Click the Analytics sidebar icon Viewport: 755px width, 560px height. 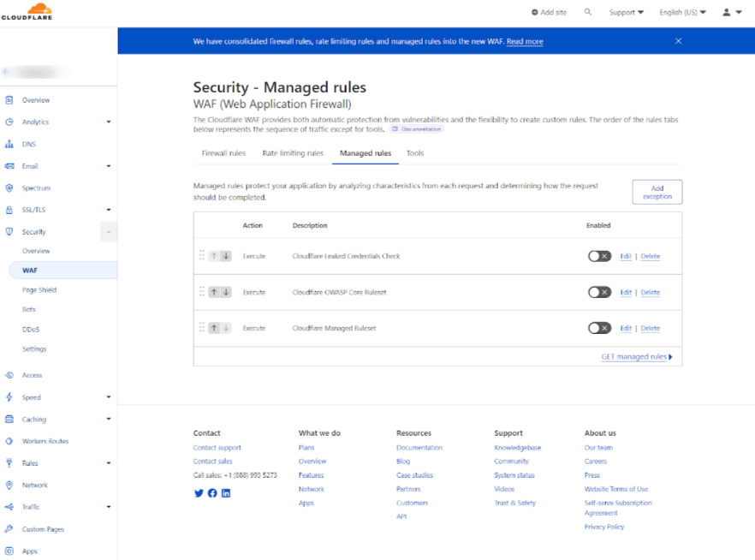9,122
